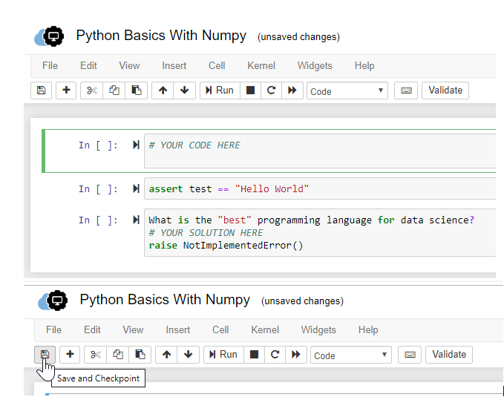This screenshot has width=504, height=420.
Task: Rename notebook via lower 'Python Basics With Numpy' title
Action: pos(165,300)
